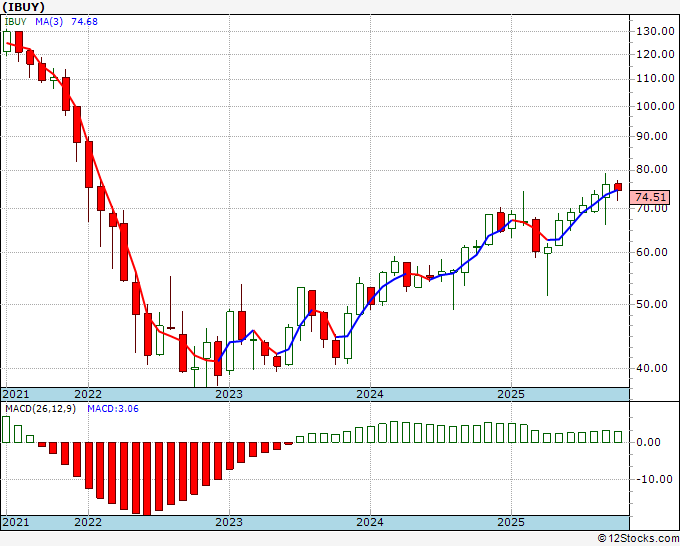Click the MACD(26,12,9) indicator label
Image resolution: width=680 pixels, height=546 pixels.
coord(40,409)
